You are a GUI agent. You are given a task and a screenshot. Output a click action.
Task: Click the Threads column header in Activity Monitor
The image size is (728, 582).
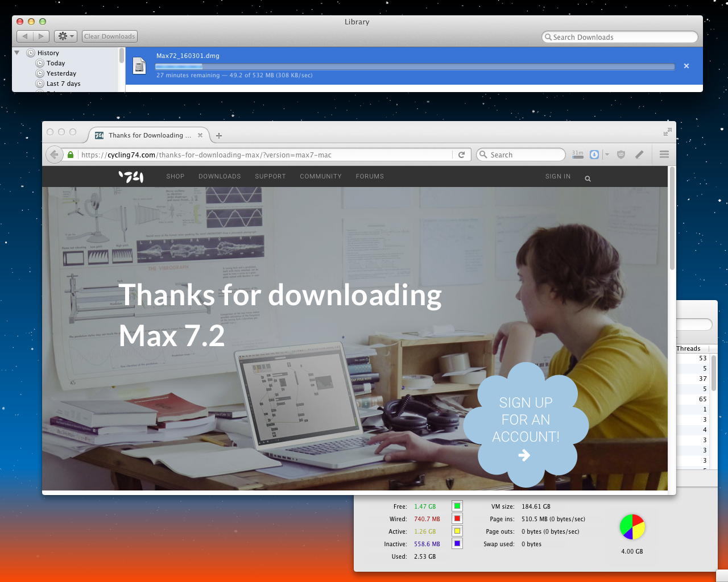click(691, 348)
